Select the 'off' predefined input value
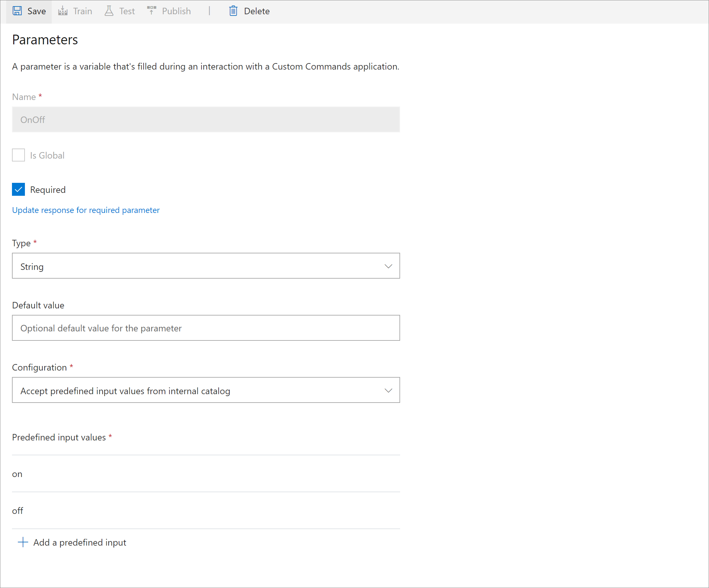Image resolution: width=709 pixels, height=588 pixels. [17, 511]
